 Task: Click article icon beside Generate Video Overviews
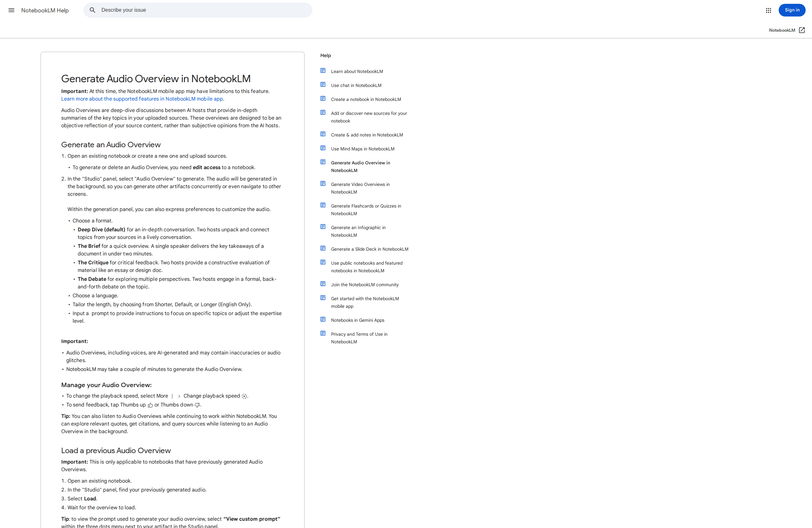click(323, 184)
